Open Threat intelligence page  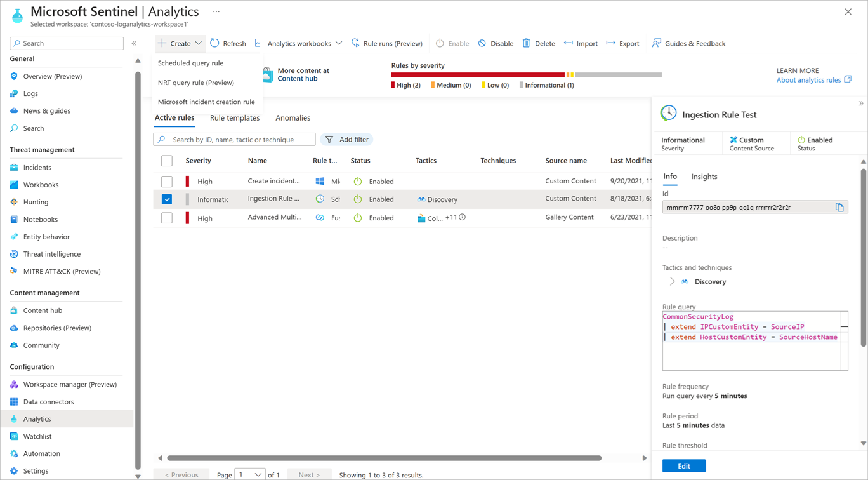point(51,254)
